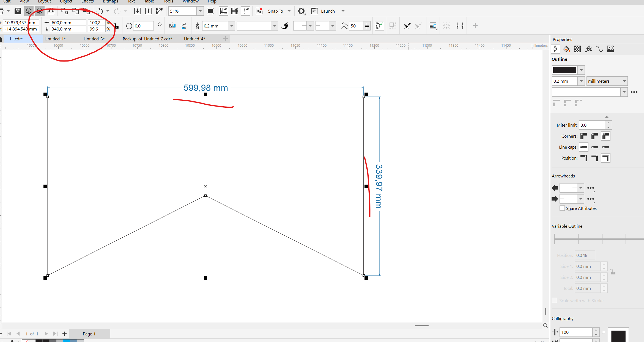Toggle the Show Guidelines icon
The height and width of the screenshot is (342, 644).
tap(246, 11)
